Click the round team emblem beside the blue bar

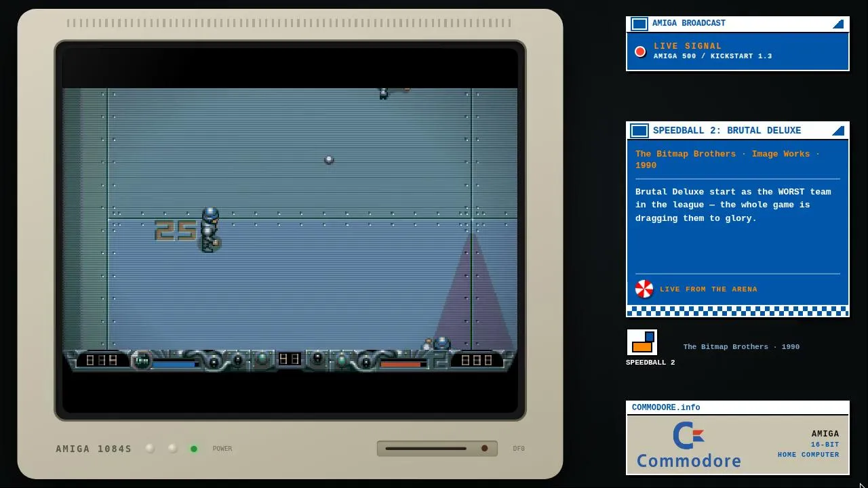(142, 361)
